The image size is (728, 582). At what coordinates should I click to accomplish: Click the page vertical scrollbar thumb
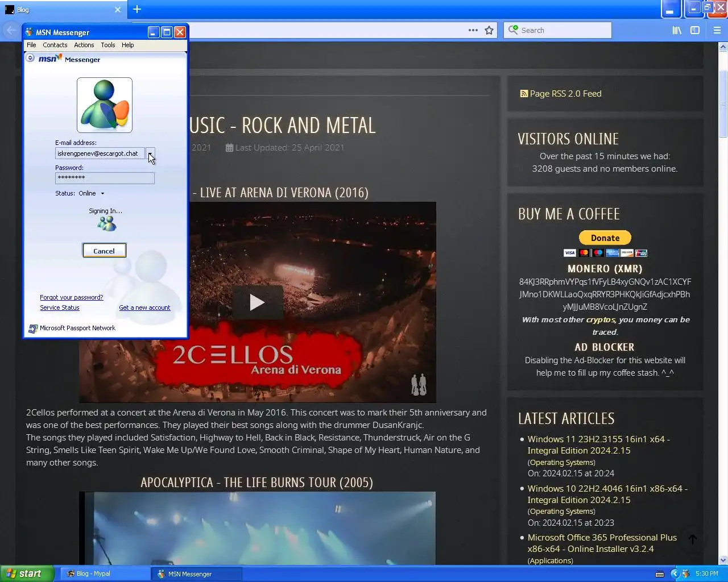tap(723, 105)
